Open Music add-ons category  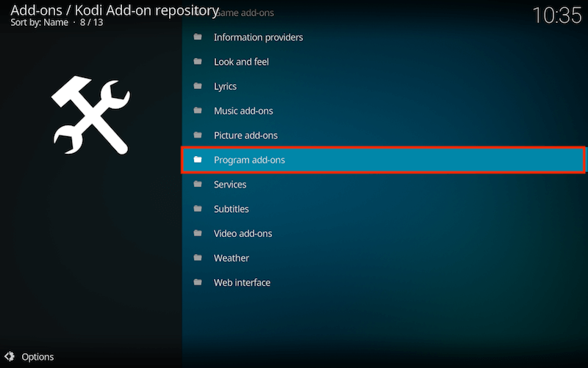point(383,111)
